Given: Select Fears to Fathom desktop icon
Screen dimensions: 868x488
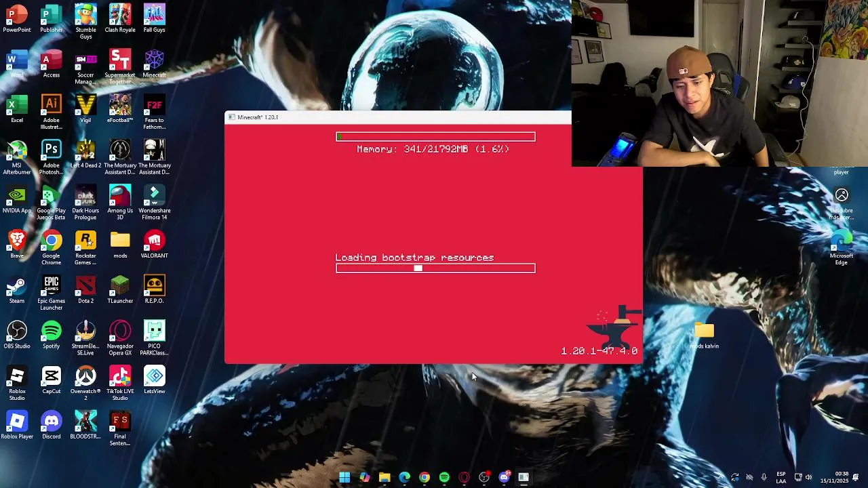Looking at the screenshot, I should [154, 112].
